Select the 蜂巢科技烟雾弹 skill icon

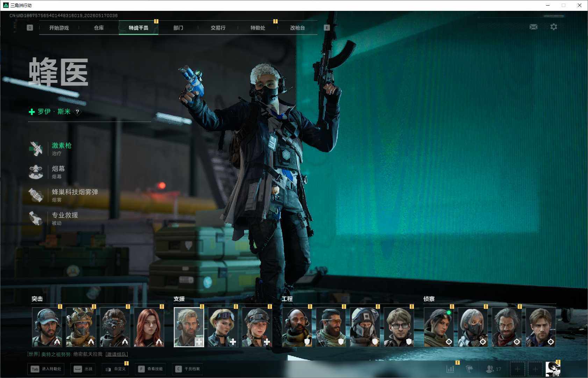pyautogui.click(x=36, y=195)
